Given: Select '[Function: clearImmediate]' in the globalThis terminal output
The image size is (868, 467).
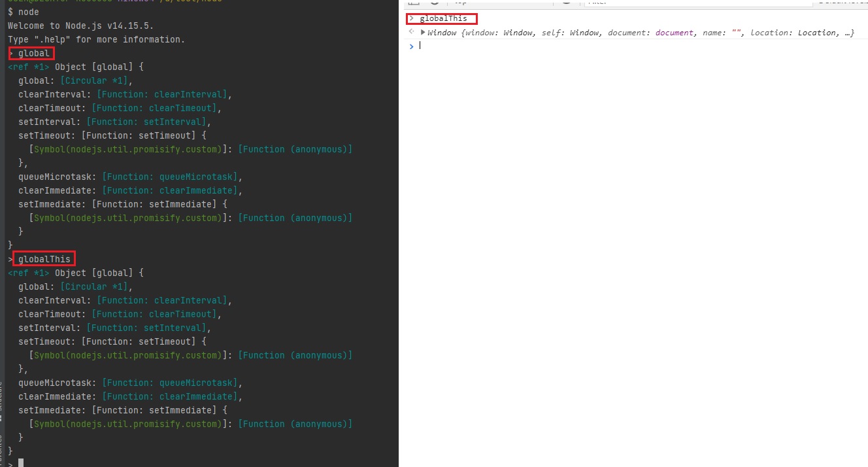Looking at the screenshot, I should click(x=171, y=396).
